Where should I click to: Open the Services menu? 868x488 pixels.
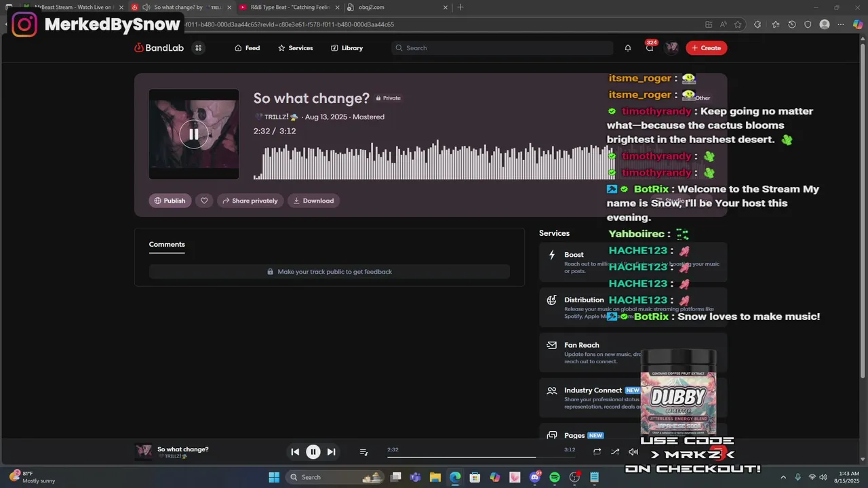pyautogui.click(x=296, y=48)
